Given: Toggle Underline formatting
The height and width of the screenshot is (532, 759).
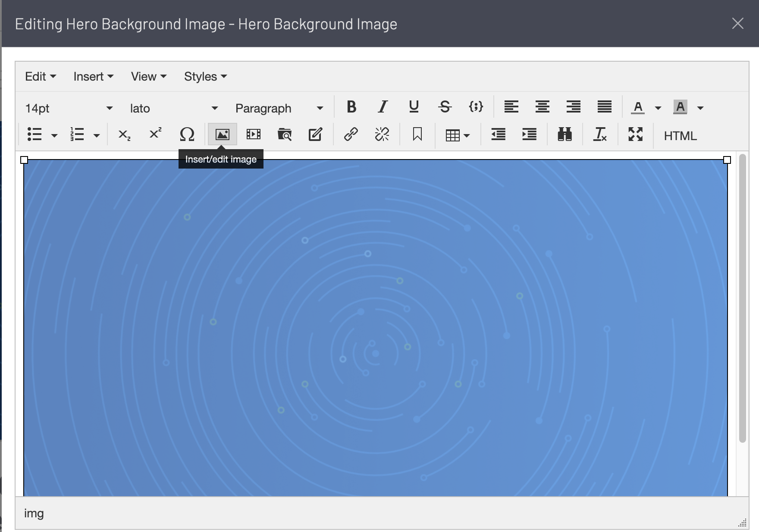Looking at the screenshot, I should [x=414, y=107].
